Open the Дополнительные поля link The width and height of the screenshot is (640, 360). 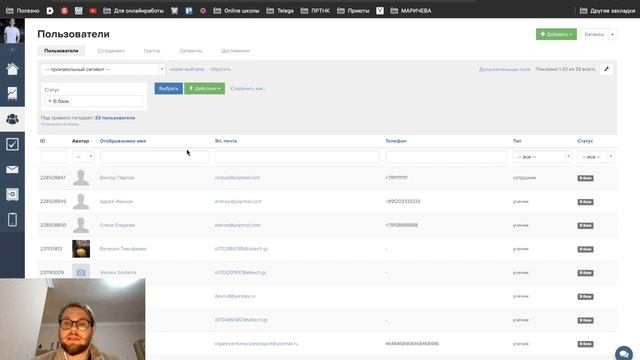504,69
